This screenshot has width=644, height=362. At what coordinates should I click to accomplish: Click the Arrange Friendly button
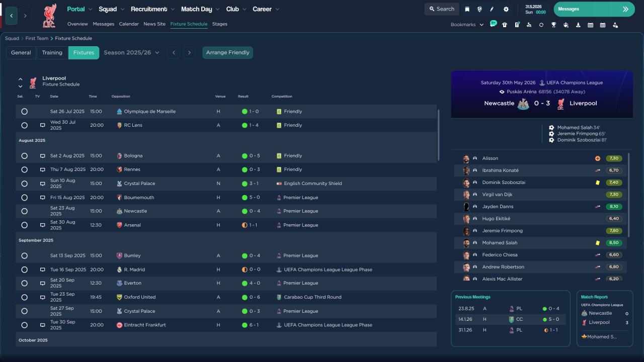[228, 53]
